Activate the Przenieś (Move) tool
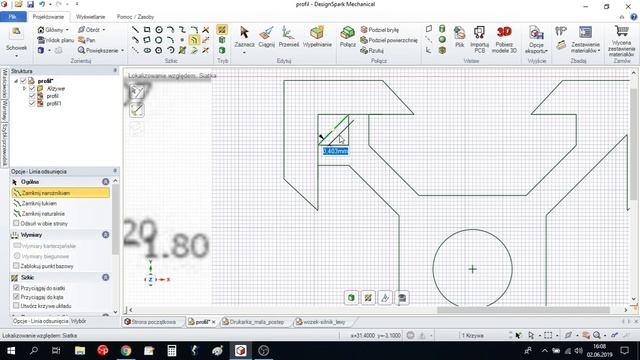Screen dimensions: 640x360 point(288,37)
